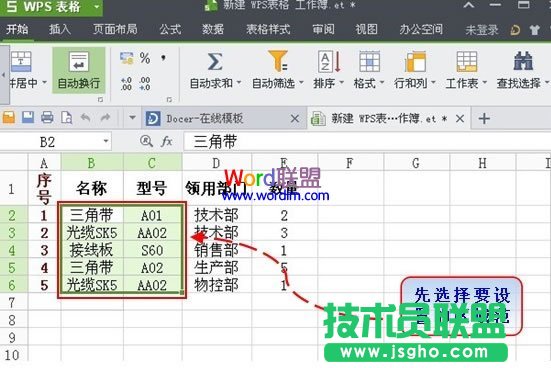Open the 办公空间 ribbon tab

(421, 30)
